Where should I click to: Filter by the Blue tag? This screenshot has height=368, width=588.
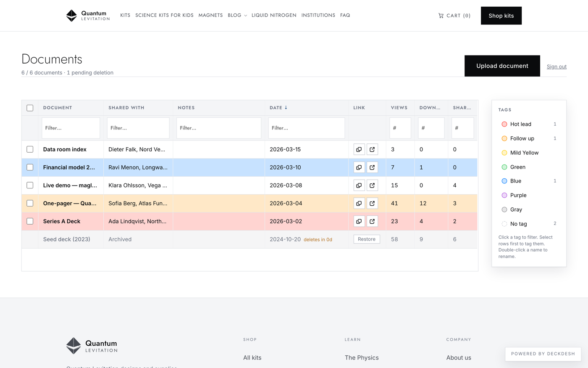click(529, 181)
